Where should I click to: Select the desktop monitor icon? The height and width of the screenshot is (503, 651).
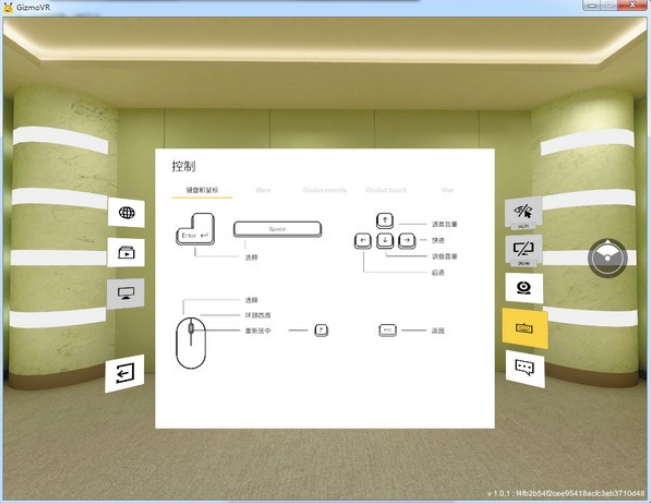coord(125,293)
